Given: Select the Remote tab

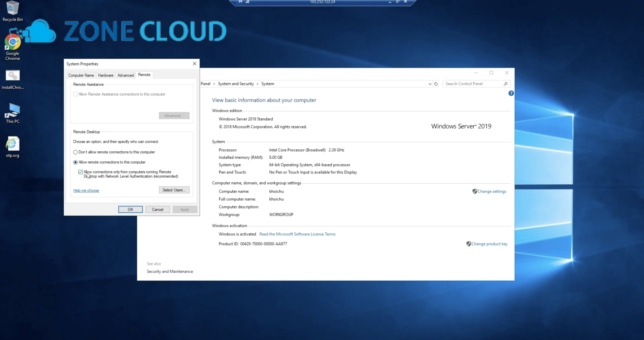Looking at the screenshot, I should point(144,75).
